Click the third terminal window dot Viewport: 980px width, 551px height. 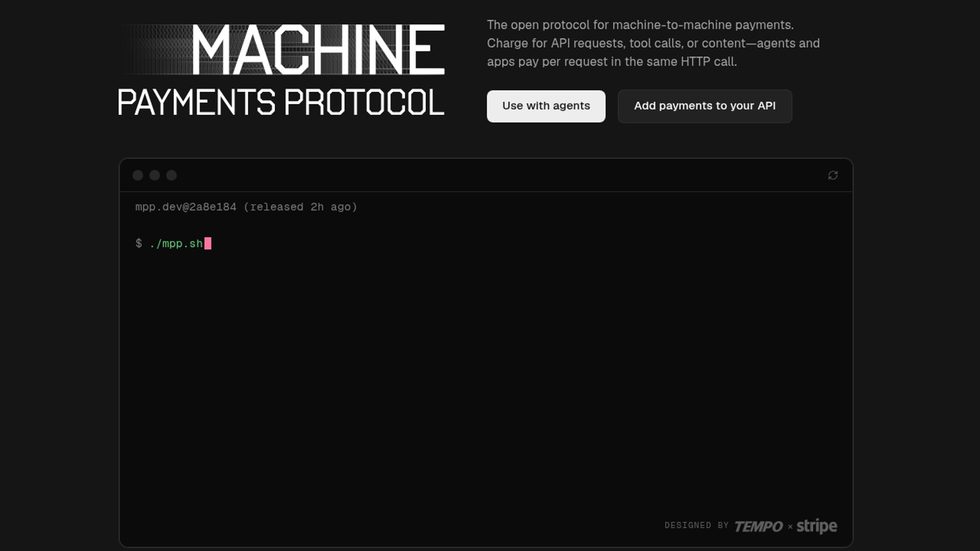click(171, 176)
